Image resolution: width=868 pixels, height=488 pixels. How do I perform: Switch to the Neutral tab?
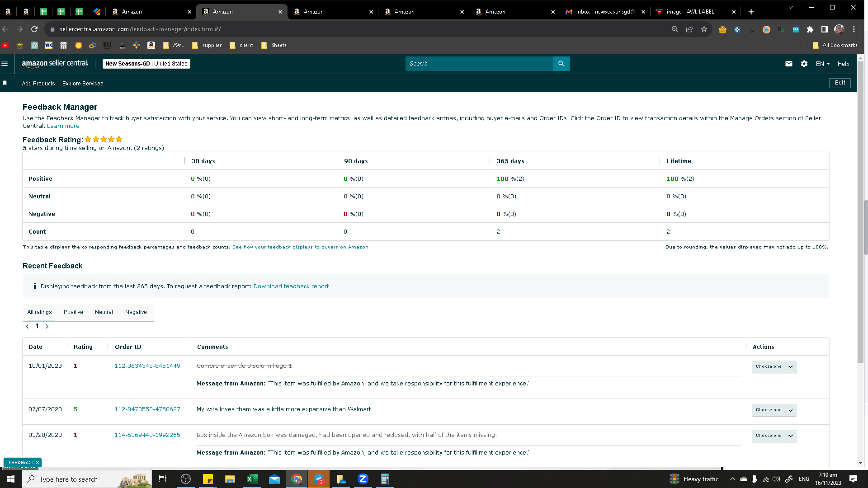104,312
